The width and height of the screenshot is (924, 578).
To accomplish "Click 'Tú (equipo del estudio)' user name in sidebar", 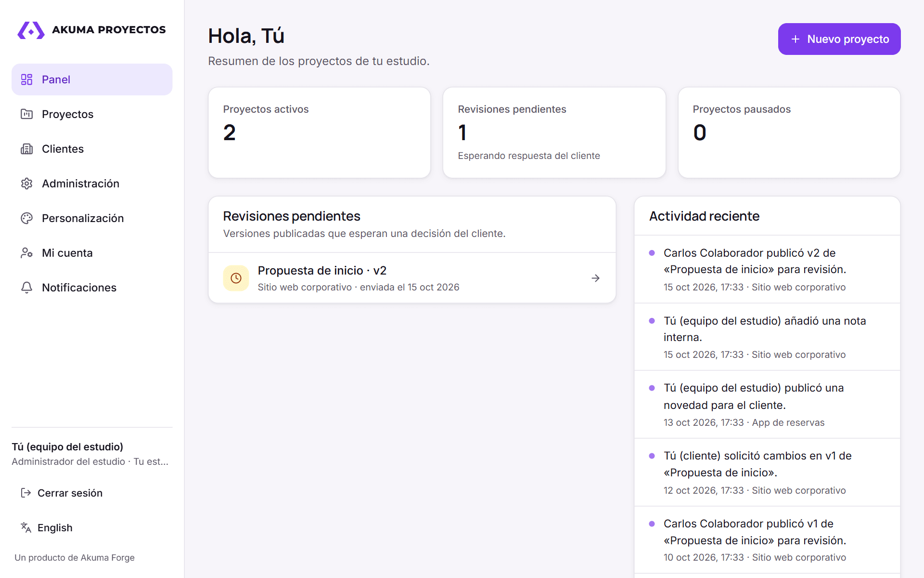I will pyautogui.click(x=67, y=447).
